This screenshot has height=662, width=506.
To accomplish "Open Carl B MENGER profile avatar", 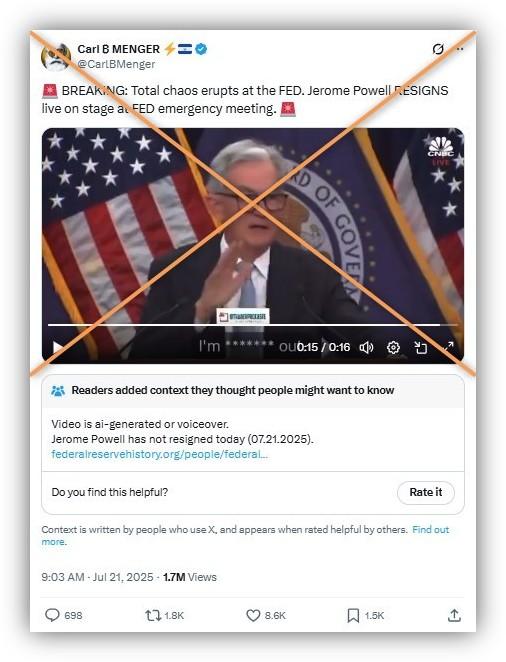I will (56, 57).
